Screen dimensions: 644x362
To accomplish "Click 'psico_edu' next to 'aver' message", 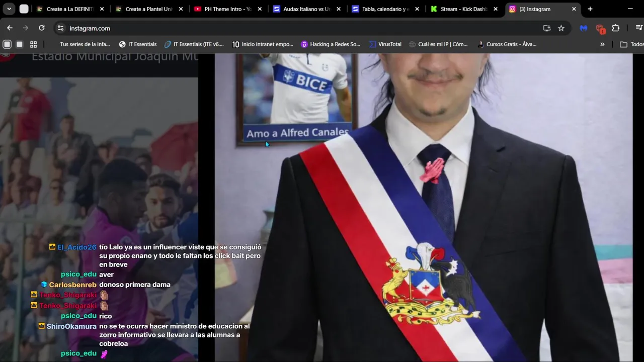I will (78, 275).
